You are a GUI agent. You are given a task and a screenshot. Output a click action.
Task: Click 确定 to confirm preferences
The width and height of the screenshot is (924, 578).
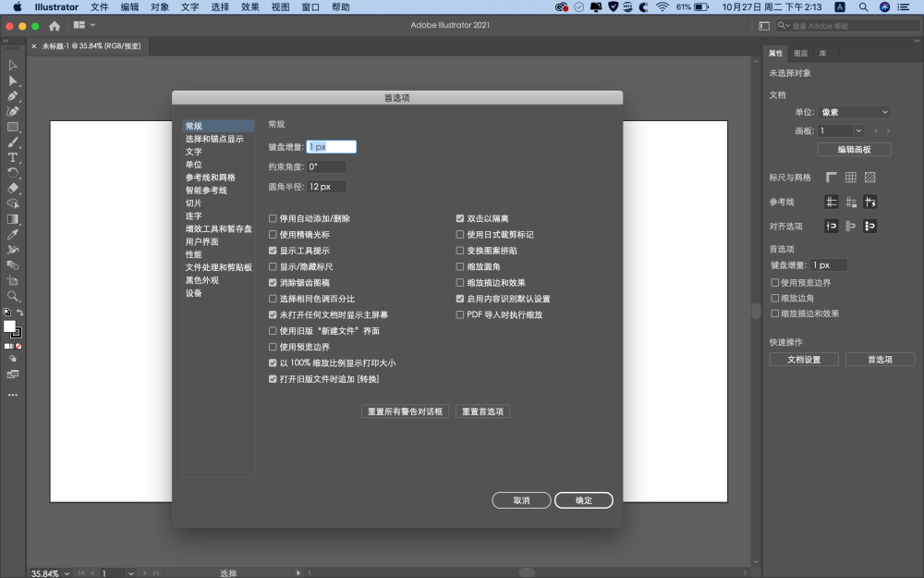pos(584,500)
